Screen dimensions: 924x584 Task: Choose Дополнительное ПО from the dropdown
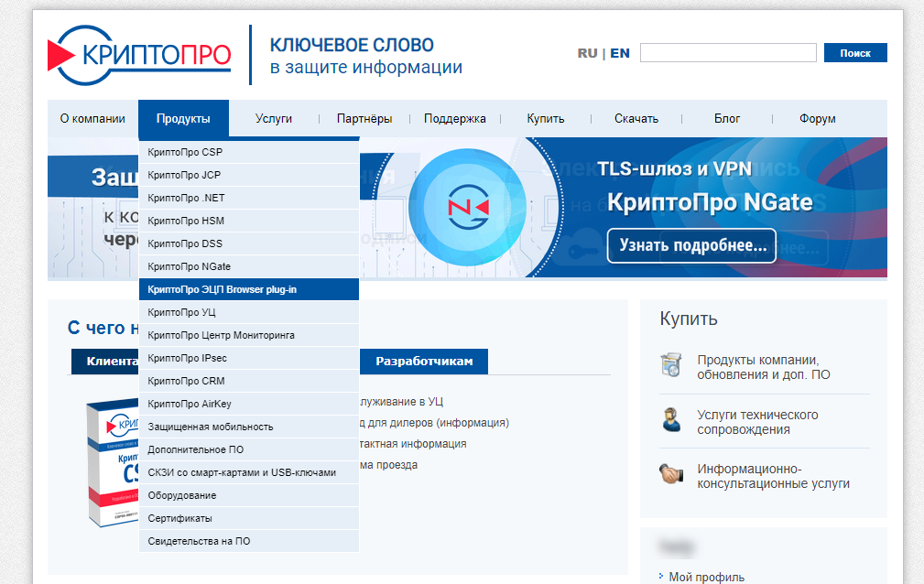tap(249, 449)
